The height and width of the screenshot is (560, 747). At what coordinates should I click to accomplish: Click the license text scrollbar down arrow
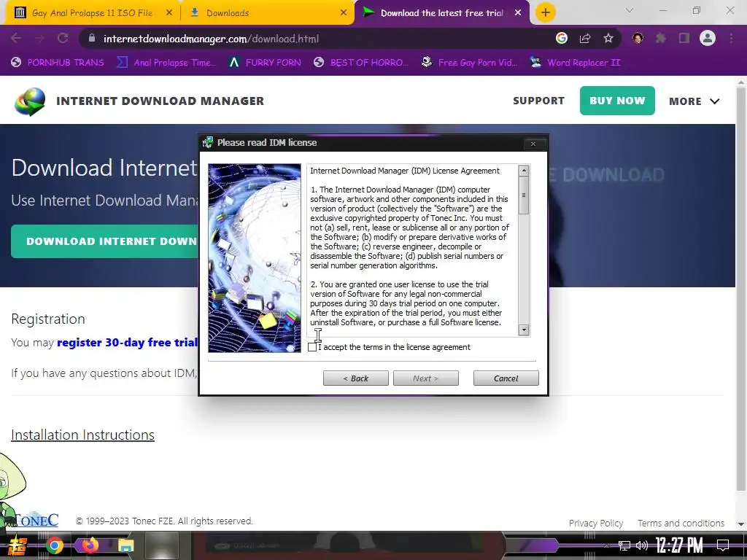click(524, 330)
